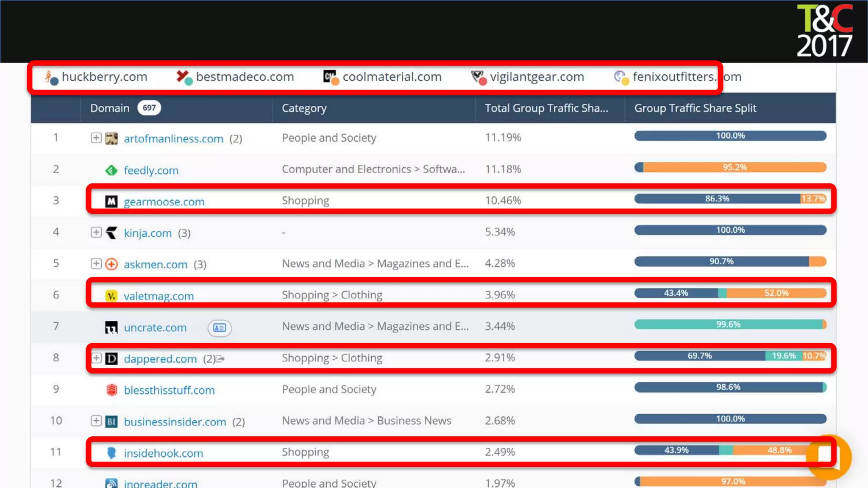Click the blessthisstuff red shield icon
868x488 pixels.
click(111, 390)
